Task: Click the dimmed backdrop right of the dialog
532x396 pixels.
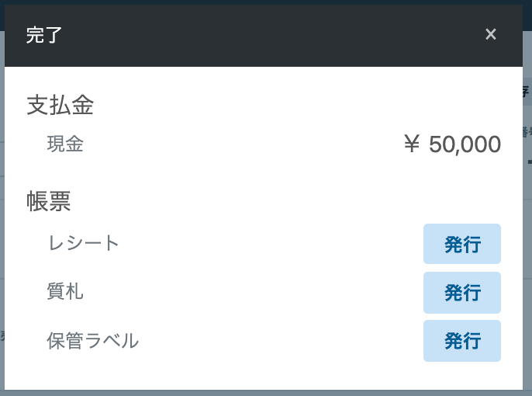Action: point(527,233)
